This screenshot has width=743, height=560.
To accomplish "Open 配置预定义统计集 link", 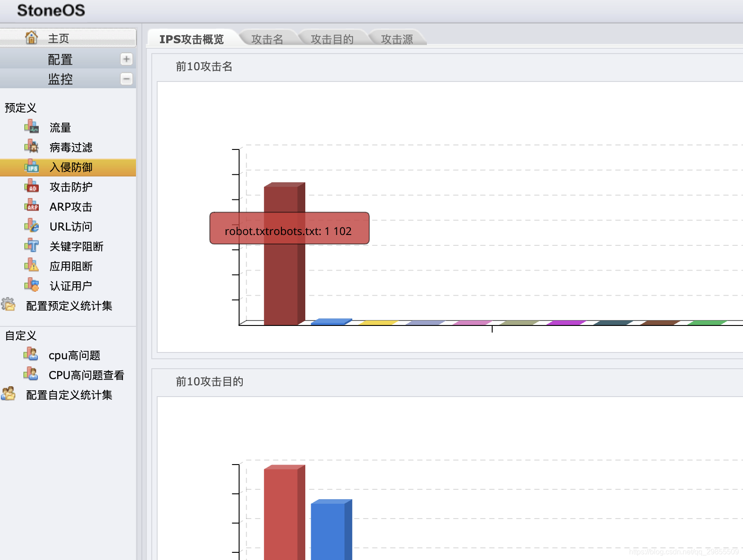I will click(x=69, y=306).
